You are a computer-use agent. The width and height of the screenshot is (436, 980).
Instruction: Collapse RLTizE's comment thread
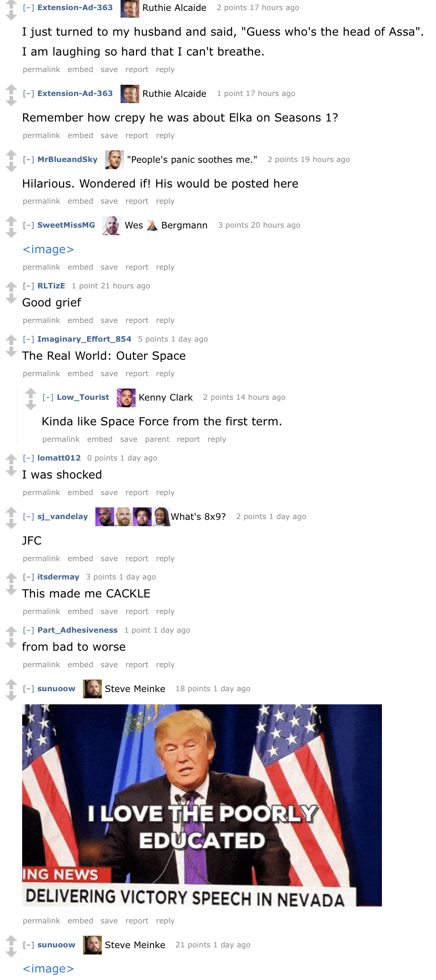click(28, 286)
